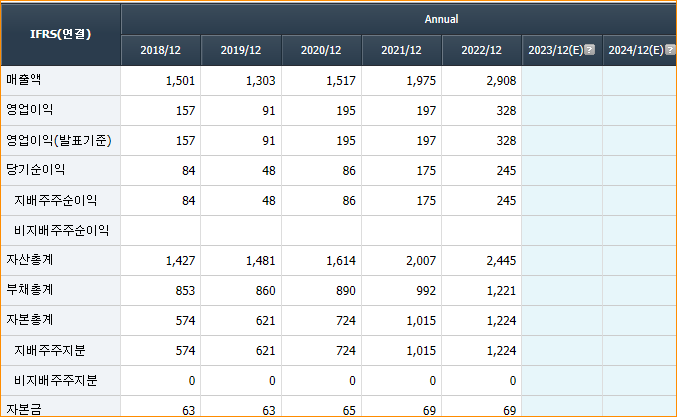Select the Annual header
The image size is (677, 417).
(441, 19)
